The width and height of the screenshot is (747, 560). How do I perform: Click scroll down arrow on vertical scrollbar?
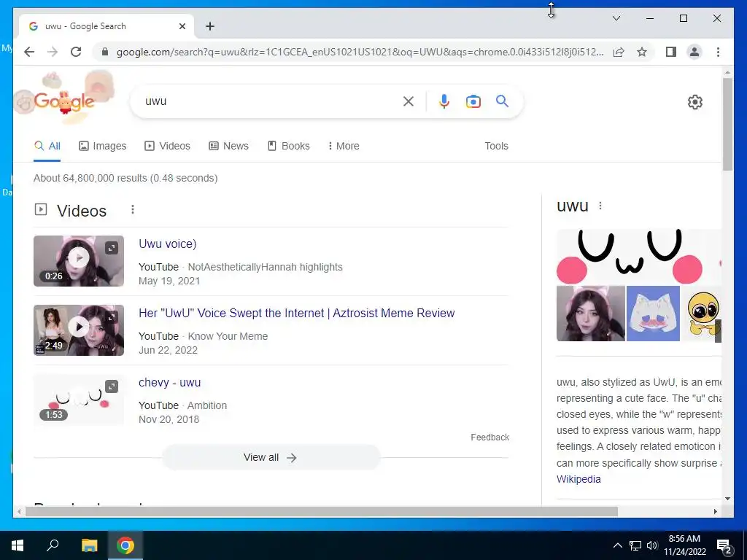tap(727, 499)
